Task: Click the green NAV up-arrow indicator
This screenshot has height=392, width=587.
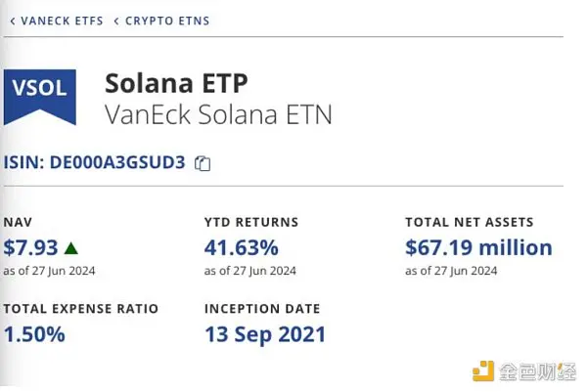Action: point(70,247)
